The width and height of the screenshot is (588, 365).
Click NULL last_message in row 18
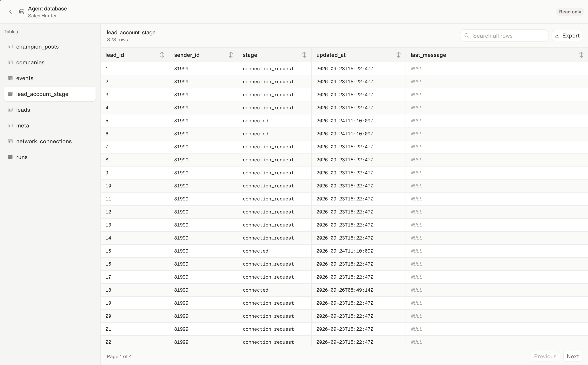416,290
